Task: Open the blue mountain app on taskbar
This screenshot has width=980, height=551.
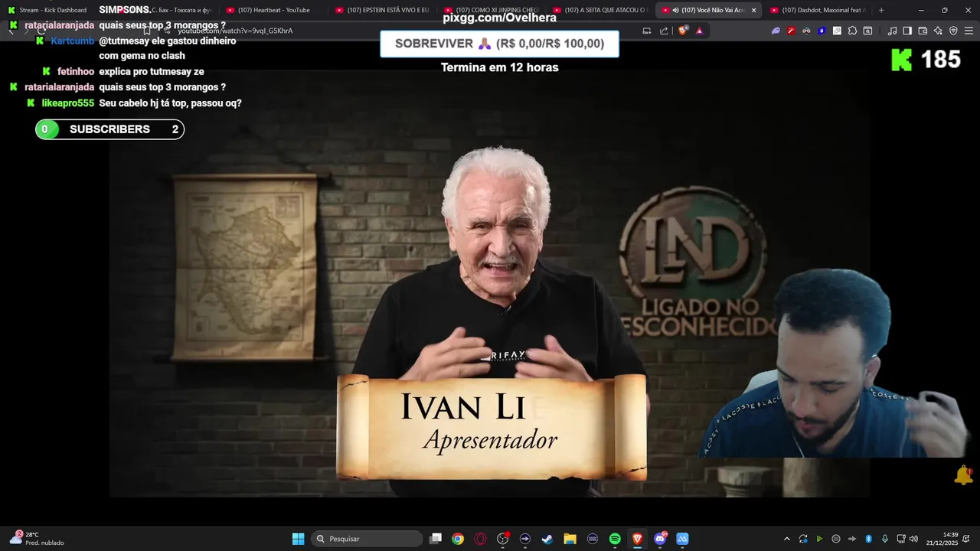Action: (x=682, y=539)
